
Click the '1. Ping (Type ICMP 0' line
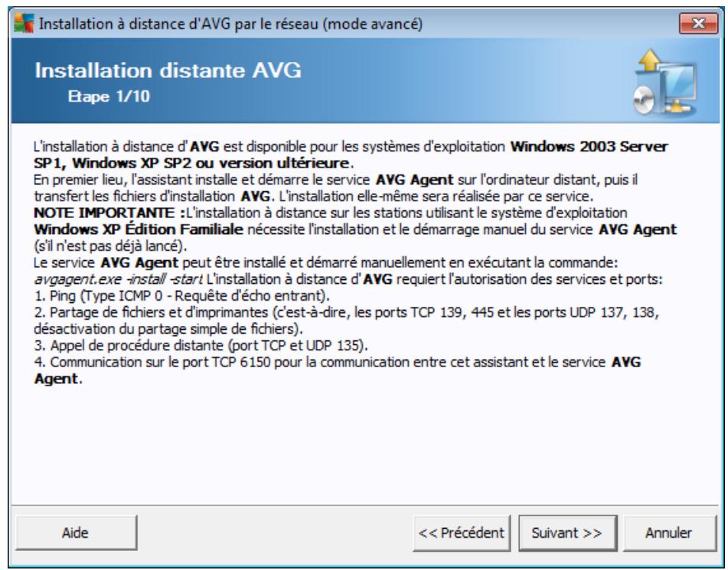point(181,295)
